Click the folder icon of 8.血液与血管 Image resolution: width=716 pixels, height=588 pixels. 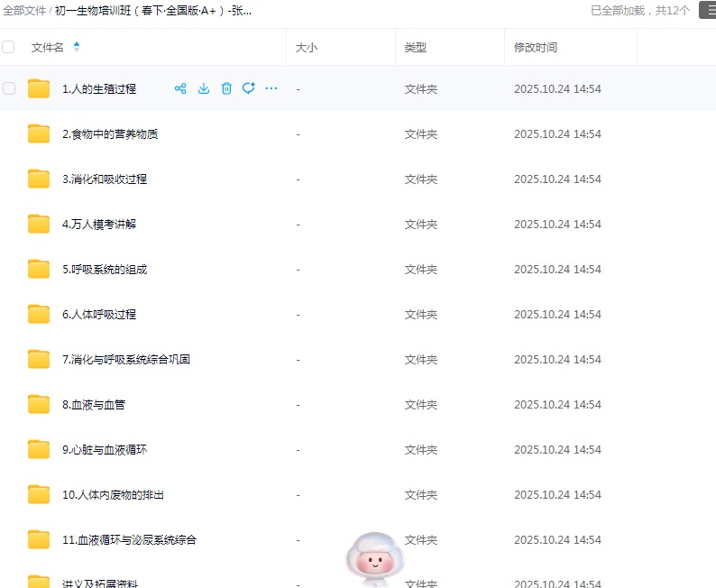coord(39,404)
